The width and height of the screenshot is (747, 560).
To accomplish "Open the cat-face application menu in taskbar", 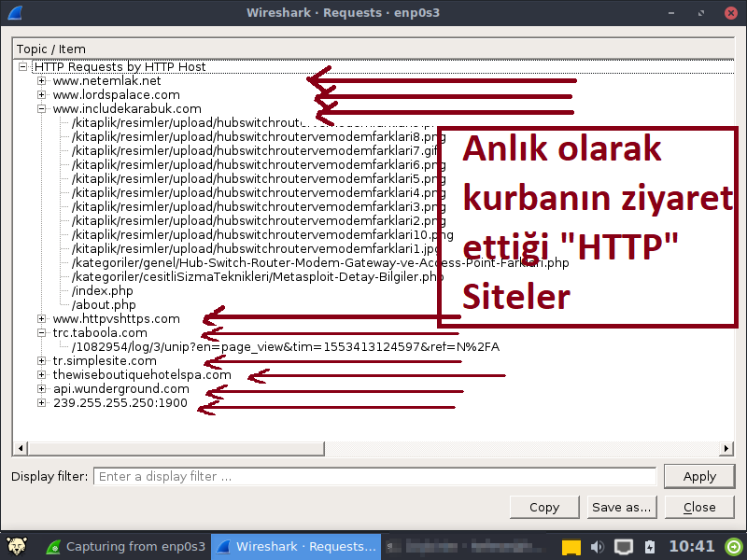I will [16, 546].
